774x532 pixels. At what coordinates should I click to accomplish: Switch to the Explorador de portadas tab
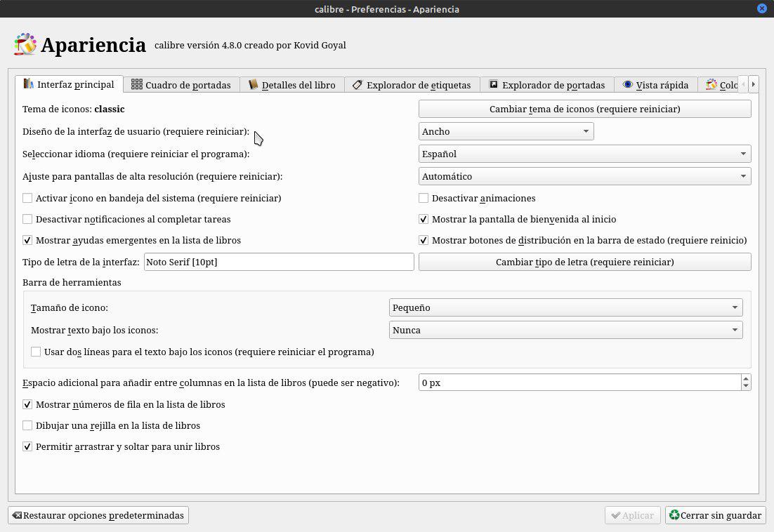coord(547,85)
